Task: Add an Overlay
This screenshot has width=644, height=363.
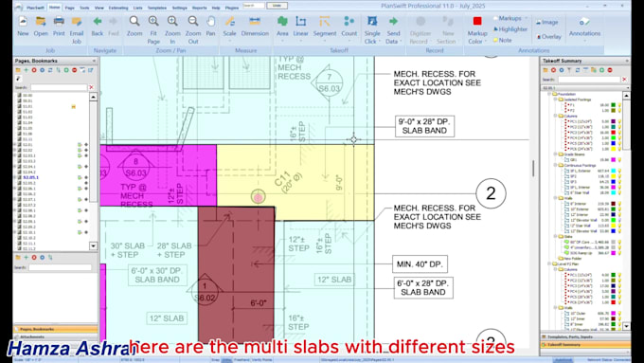Action: 548,37
